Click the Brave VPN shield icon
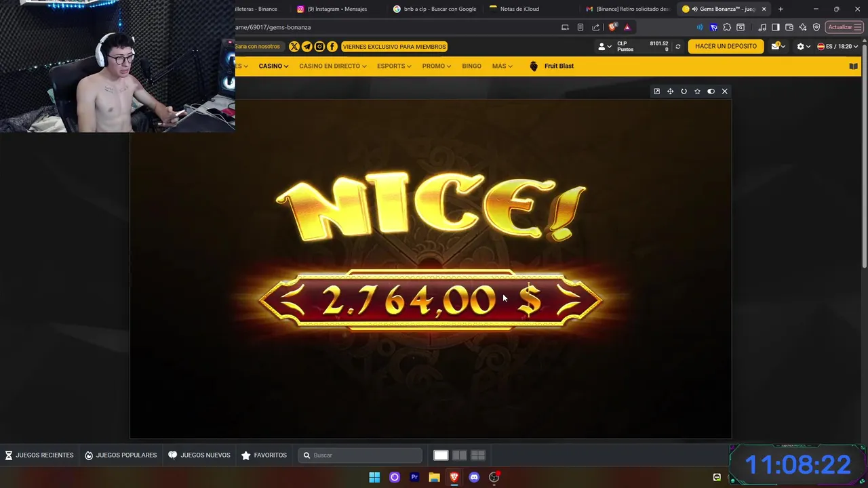 816,27
